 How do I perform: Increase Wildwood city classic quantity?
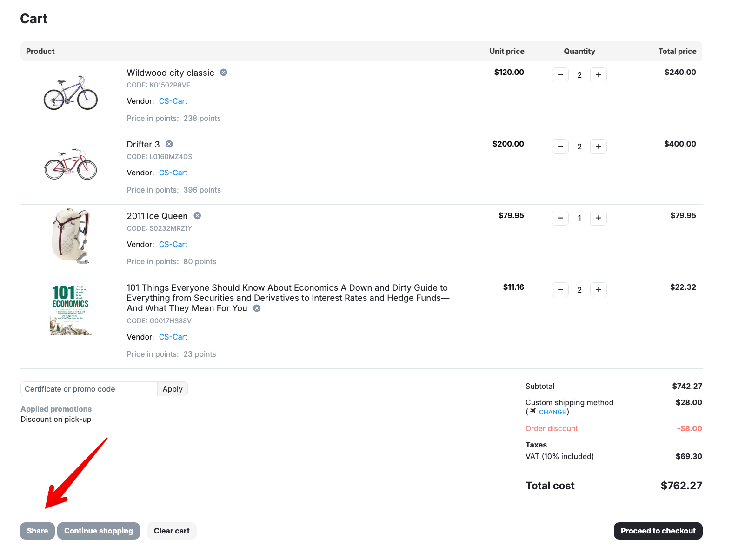pyautogui.click(x=599, y=75)
